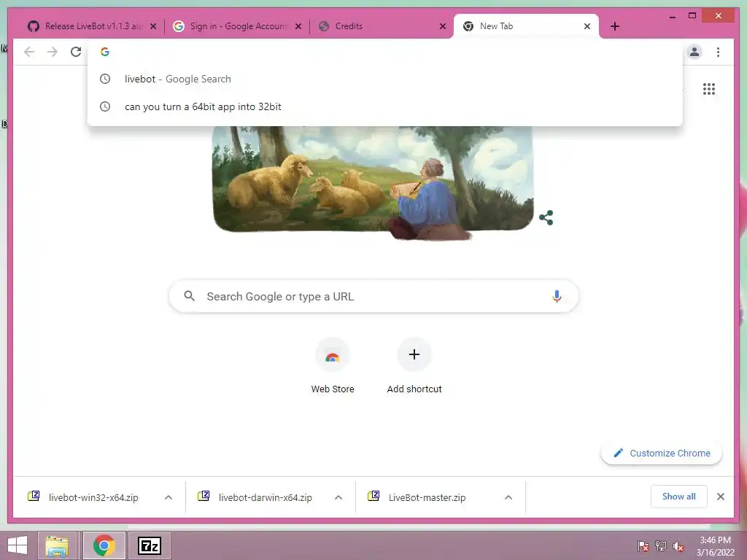Viewport: 747px width, 560px height.
Task: Open the livebot-win32-x64.zip download
Action: pos(93,497)
